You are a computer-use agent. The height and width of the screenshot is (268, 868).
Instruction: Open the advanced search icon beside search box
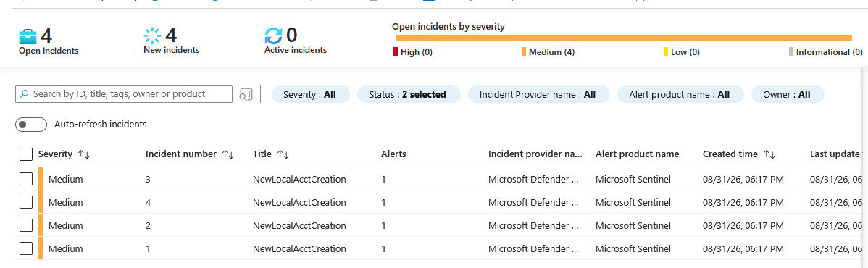(x=246, y=95)
